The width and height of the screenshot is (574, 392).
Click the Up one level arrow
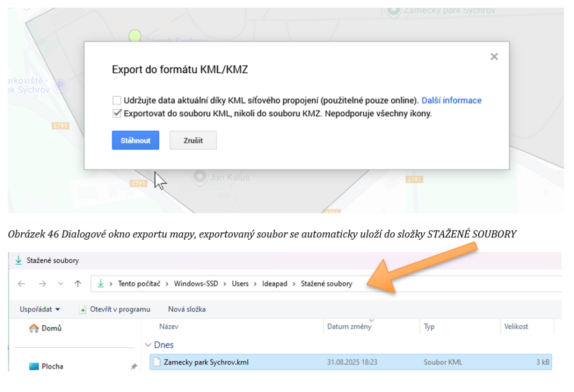point(78,284)
